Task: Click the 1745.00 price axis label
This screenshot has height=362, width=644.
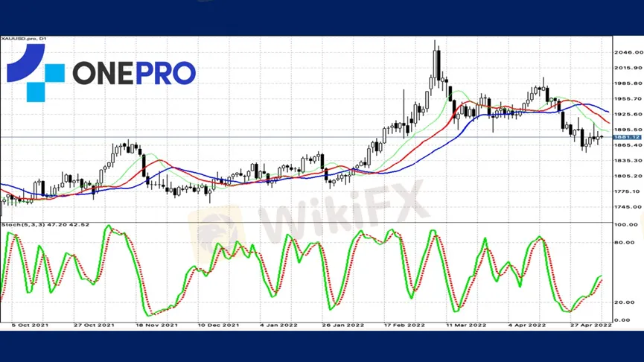Action: [628, 206]
